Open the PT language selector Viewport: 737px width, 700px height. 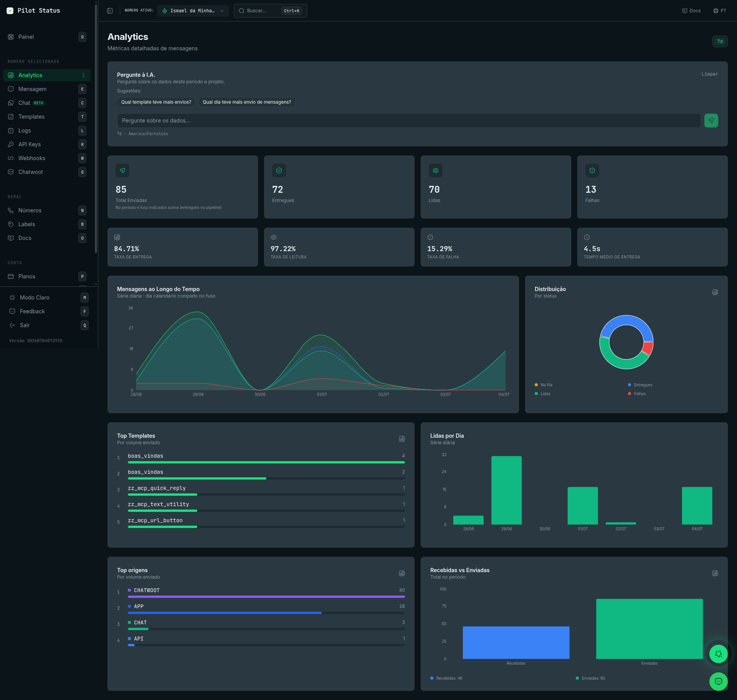click(720, 11)
